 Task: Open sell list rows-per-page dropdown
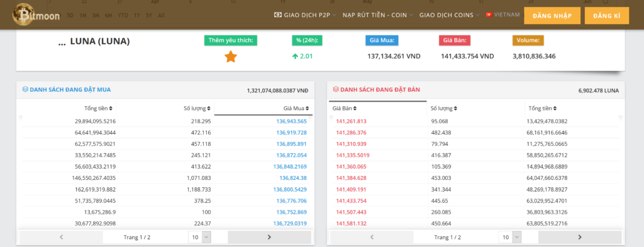click(x=509, y=237)
